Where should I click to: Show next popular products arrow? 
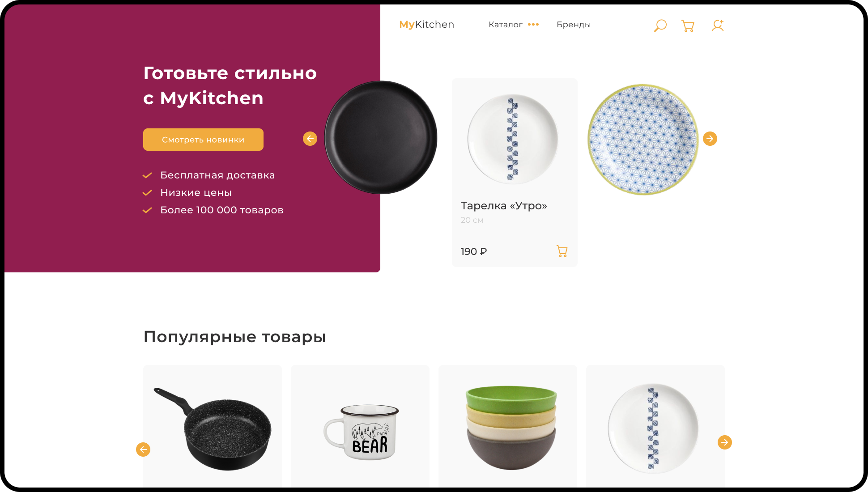click(725, 442)
